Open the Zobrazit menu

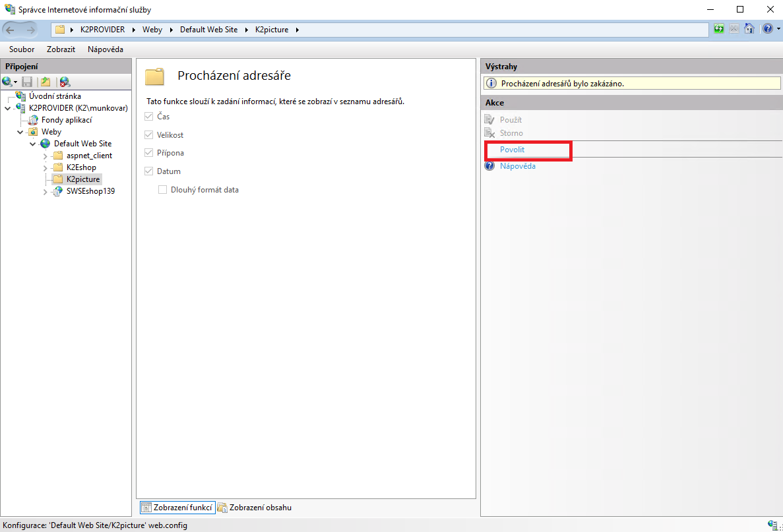pyautogui.click(x=61, y=49)
